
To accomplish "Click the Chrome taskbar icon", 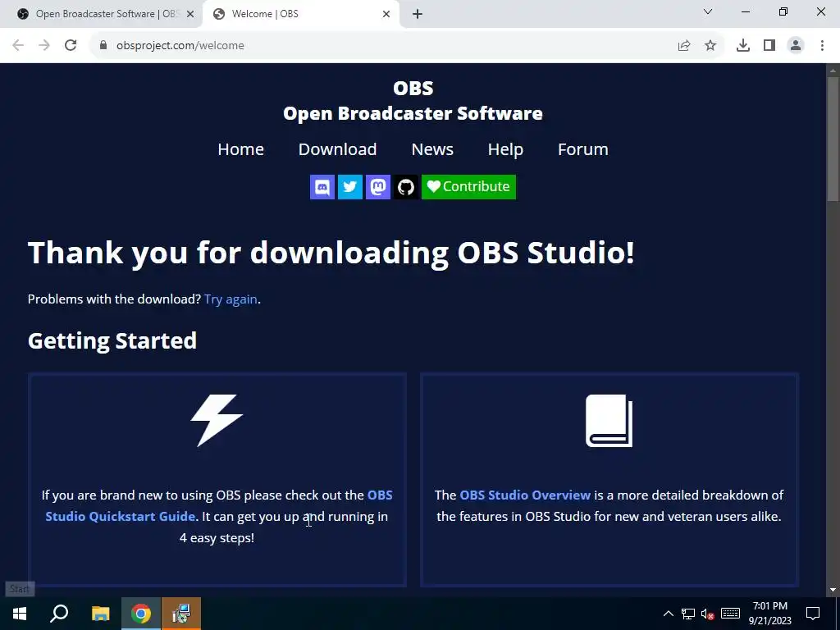I will click(x=141, y=614).
